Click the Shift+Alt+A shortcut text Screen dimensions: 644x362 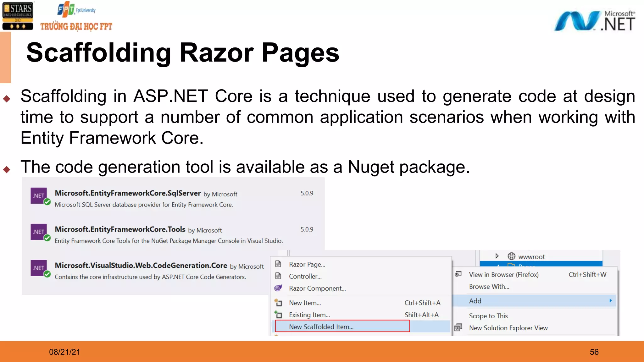point(421,315)
